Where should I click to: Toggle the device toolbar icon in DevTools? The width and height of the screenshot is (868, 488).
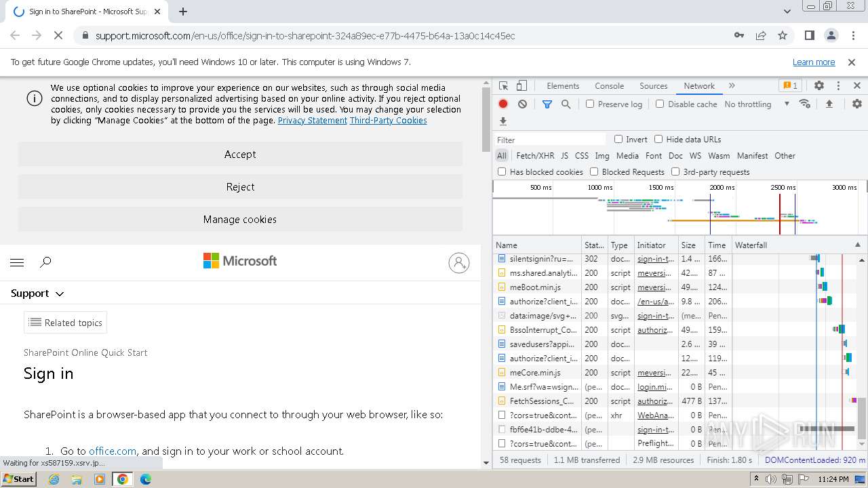click(x=521, y=86)
